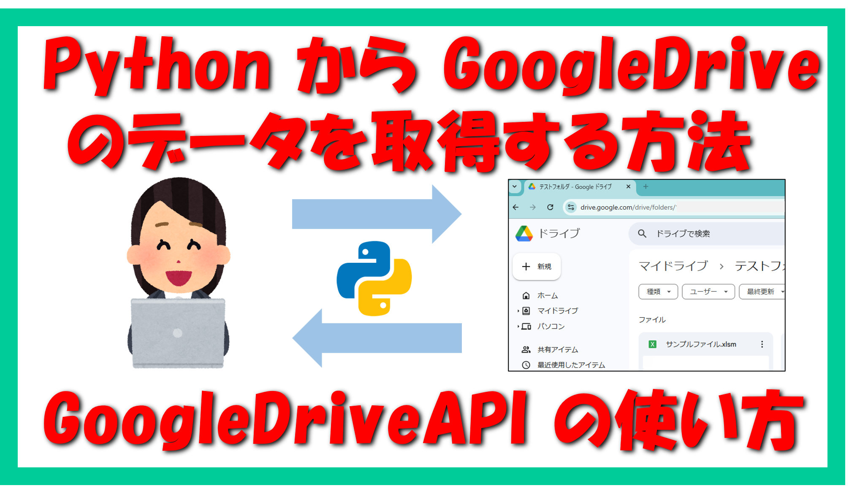
Task: Click the テストフォルダ breadcrumb
Action: click(x=759, y=266)
